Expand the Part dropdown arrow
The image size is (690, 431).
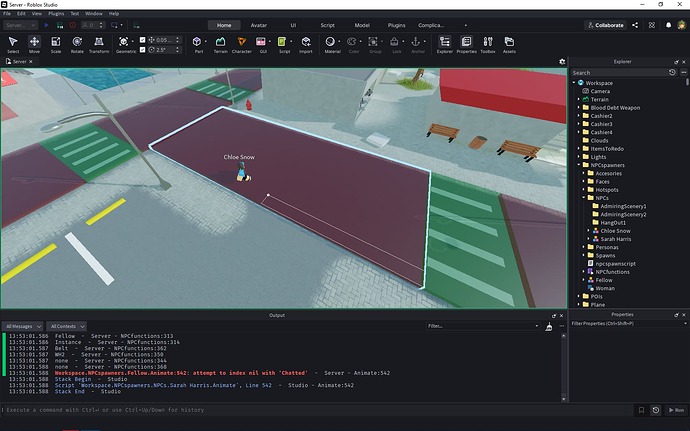[x=206, y=42]
